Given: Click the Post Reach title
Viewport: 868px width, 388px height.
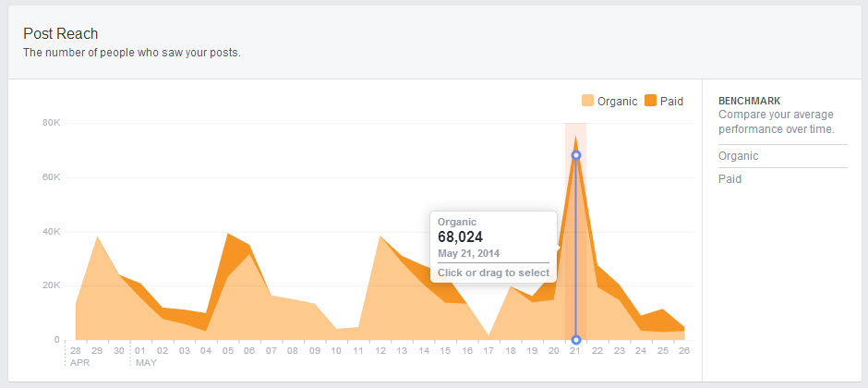Looking at the screenshot, I should [61, 34].
